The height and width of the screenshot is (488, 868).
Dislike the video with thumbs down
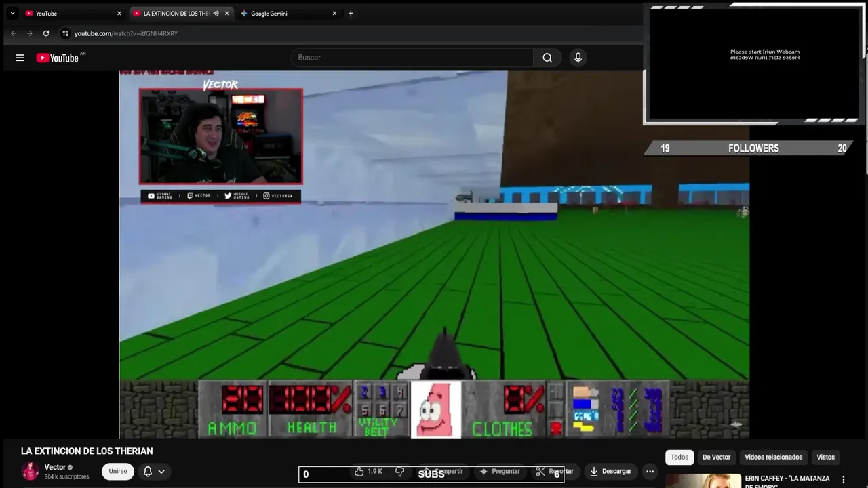(x=400, y=471)
